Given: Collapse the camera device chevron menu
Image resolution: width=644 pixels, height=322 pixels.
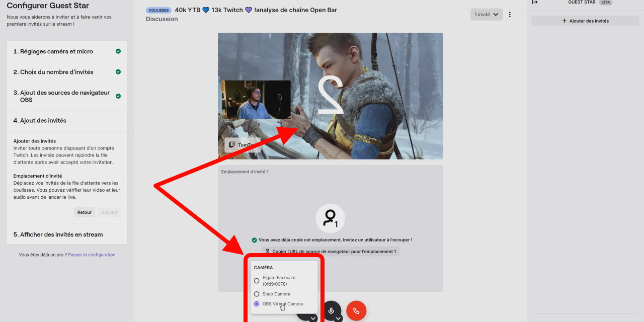Looking at the screenshot, I should [313, 318].
